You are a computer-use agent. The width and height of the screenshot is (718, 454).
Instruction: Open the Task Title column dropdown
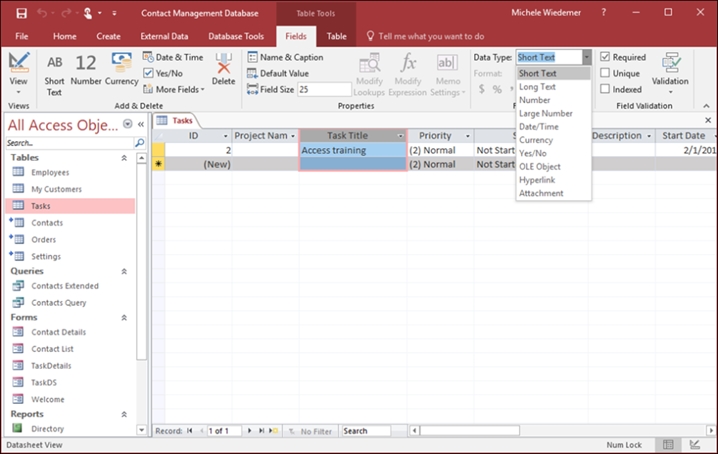click(401, 136)
